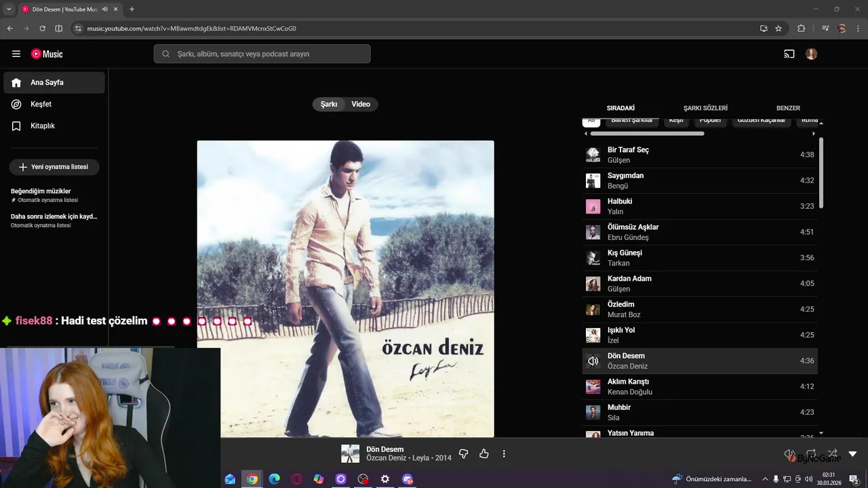
Task: Bookmark this page with the star icon
Action: pos(778,28)
